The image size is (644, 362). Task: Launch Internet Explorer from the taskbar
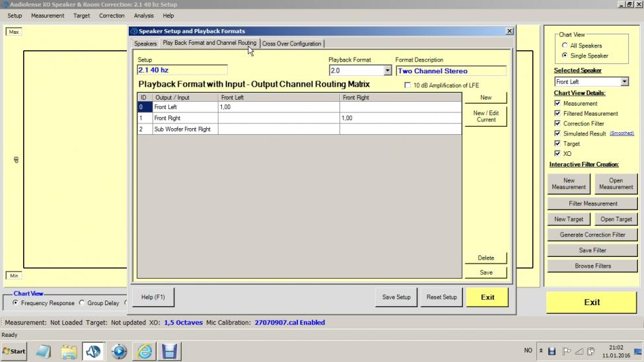point(144,351)
